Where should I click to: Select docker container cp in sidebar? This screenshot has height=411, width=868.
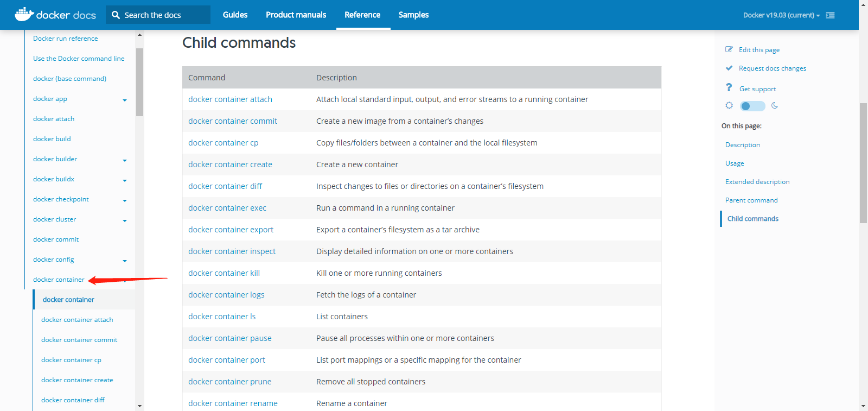point(71,360)
